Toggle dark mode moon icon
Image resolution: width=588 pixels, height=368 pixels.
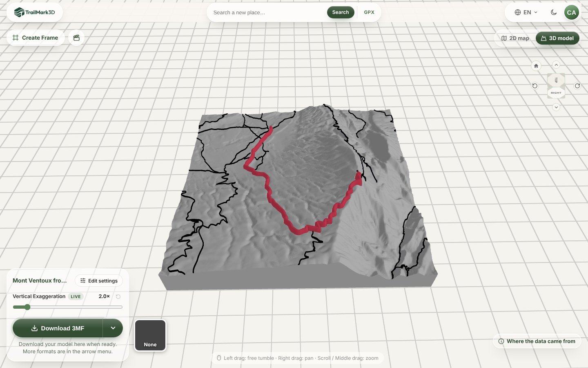(x=554, y=12)
